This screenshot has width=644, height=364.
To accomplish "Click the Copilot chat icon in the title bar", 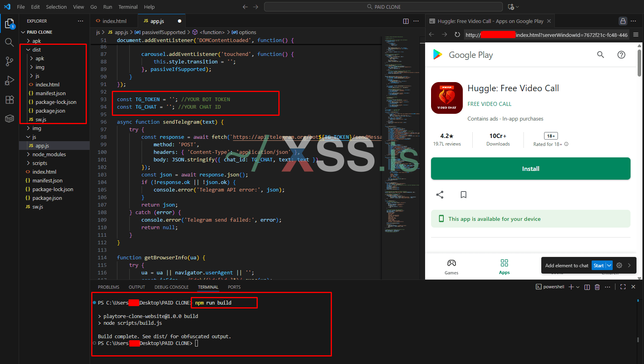I will (511, 7).
